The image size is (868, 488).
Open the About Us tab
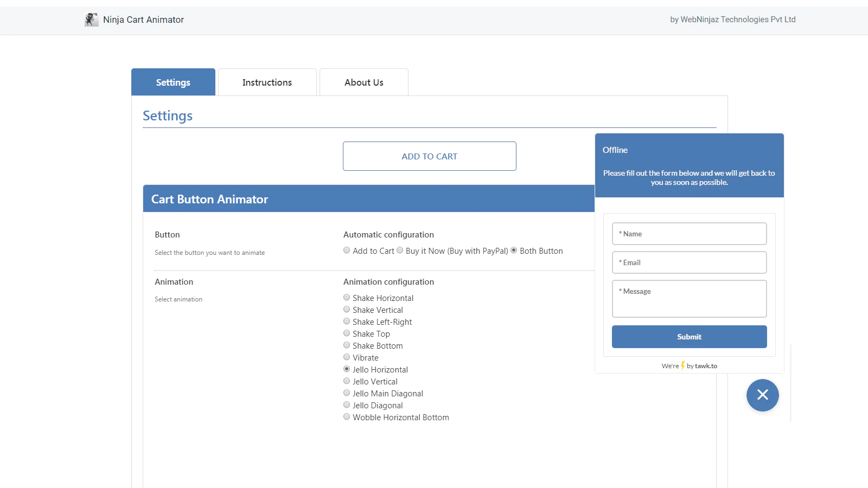(x=364, y=82)
